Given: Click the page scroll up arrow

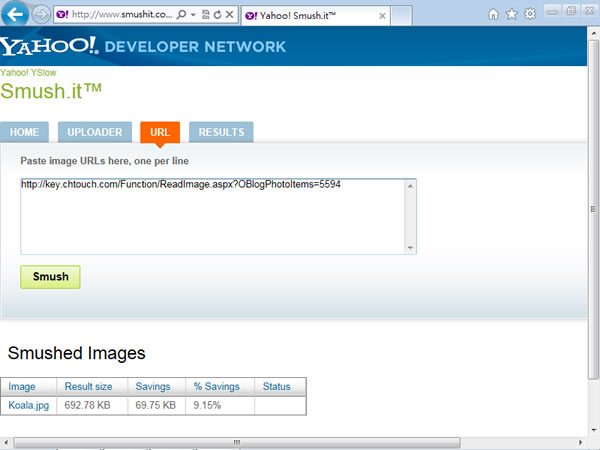Looking at the screenshot, I should [x=593, y=33].
